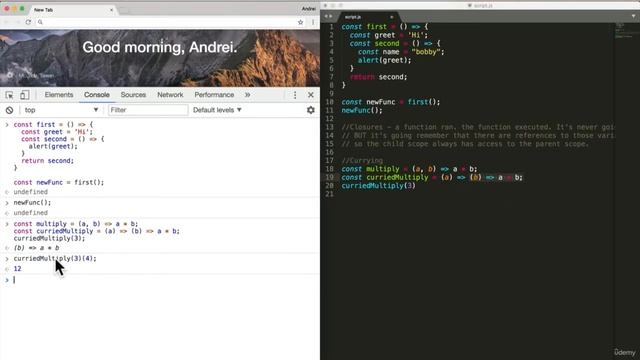Open the Network tab in DevTools

point(170,95)
